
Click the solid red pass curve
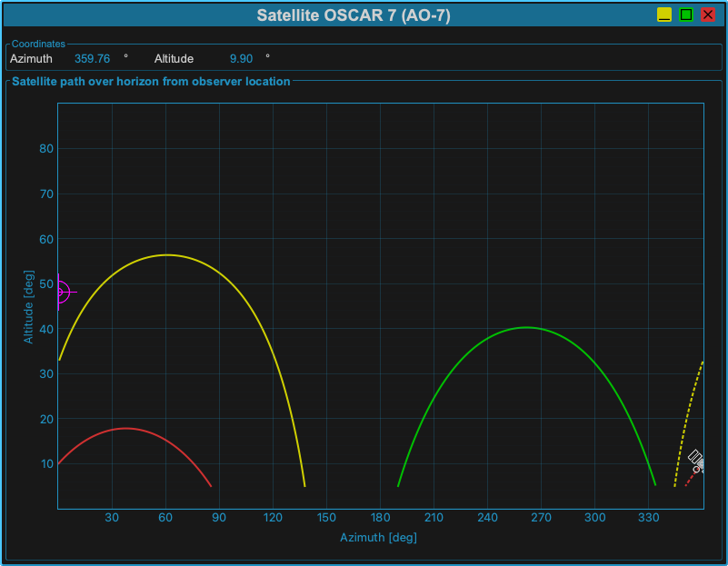point(125,428)
